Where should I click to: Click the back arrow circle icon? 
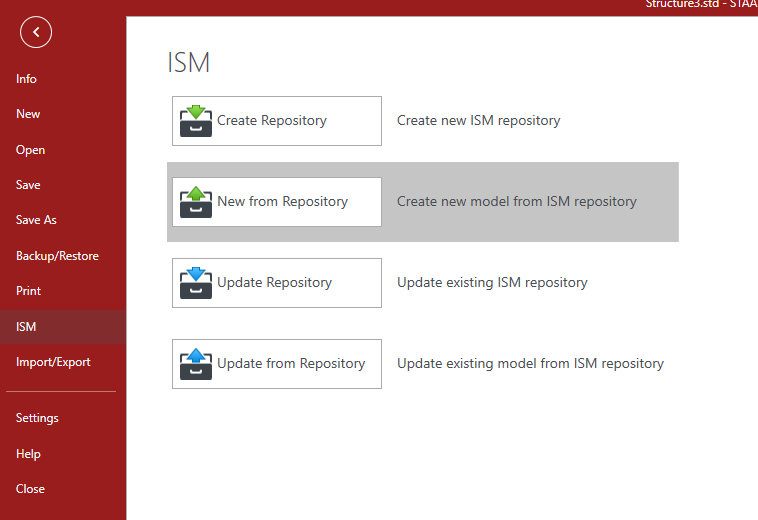(36, 32)
